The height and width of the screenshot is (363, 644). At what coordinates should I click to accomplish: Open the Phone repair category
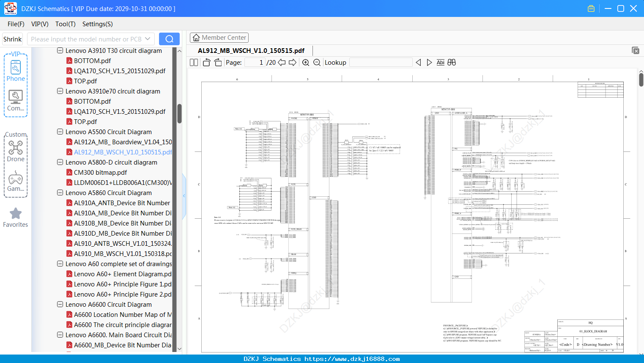16,70
